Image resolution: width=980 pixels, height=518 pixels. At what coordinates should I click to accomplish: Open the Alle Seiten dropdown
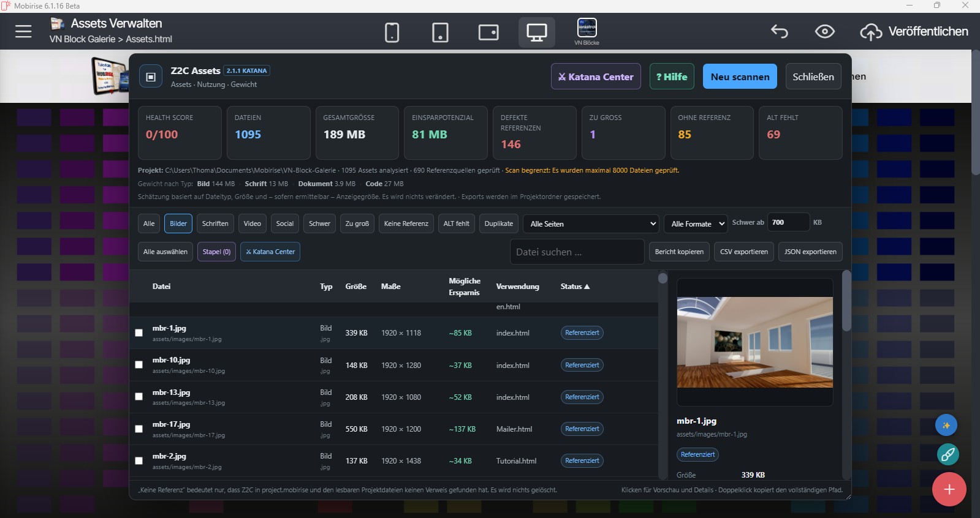(591, 223)
